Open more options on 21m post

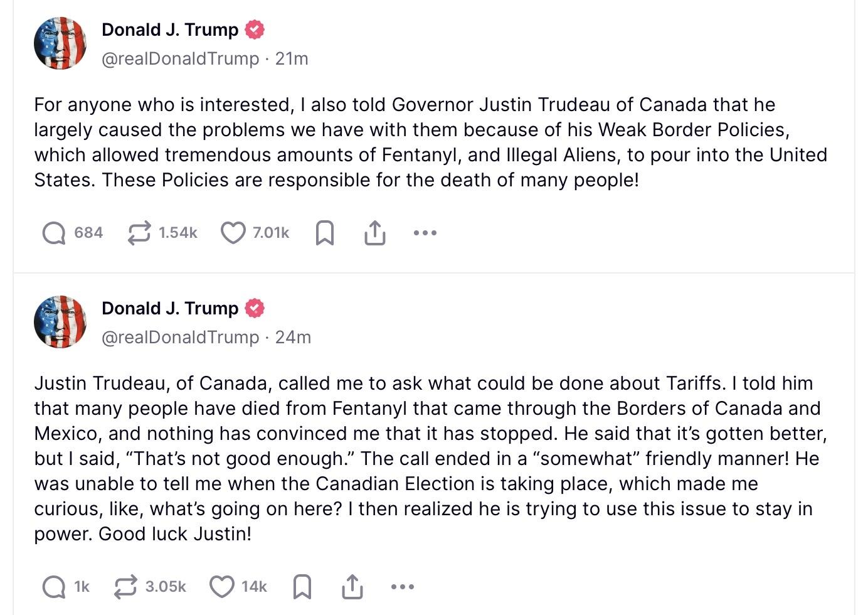[425, 233]
